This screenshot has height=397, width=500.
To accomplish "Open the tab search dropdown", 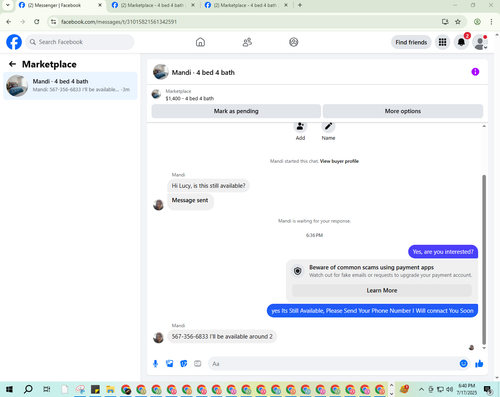I will pyautogui.click(x=8, y=5).
